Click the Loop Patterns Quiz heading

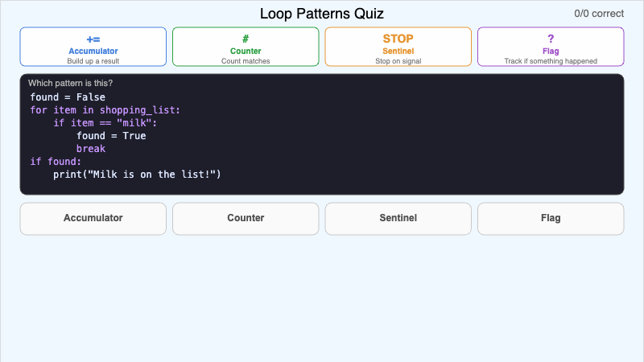pos(322,14)
